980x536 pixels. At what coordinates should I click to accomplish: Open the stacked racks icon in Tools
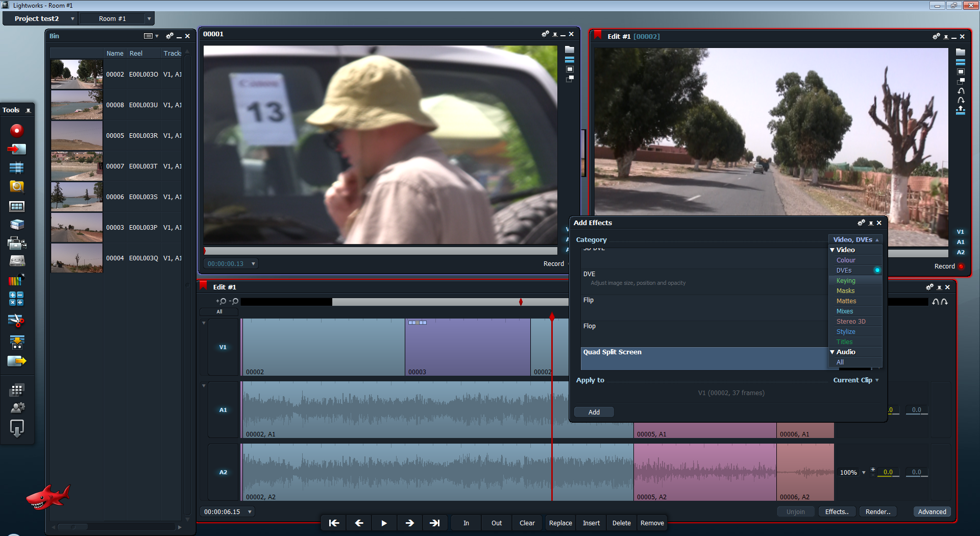(x=17, y=225)
